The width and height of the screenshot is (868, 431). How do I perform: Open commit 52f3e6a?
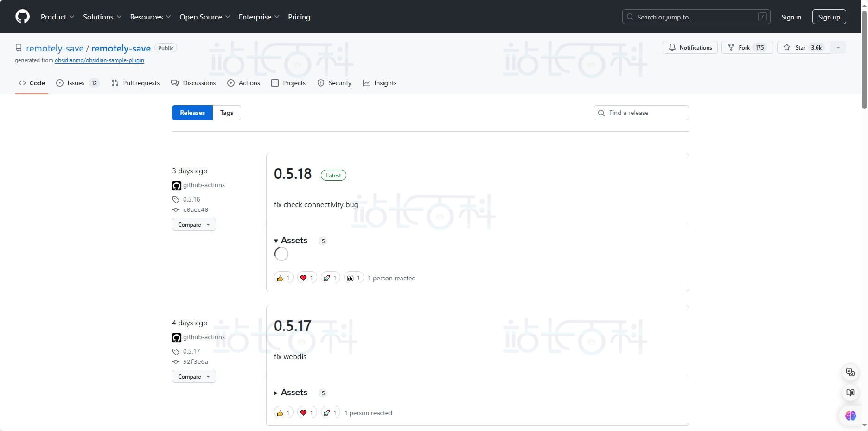(x=196, y=362)
